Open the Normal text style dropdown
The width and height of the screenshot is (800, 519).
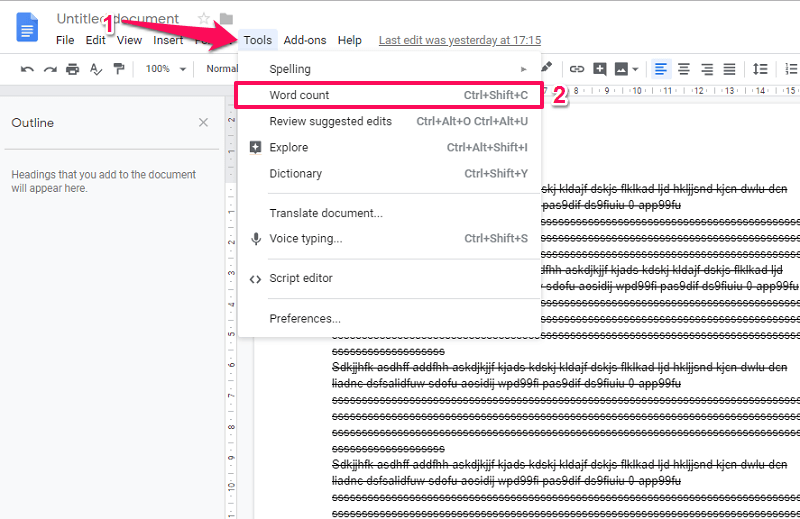point(222,69)
